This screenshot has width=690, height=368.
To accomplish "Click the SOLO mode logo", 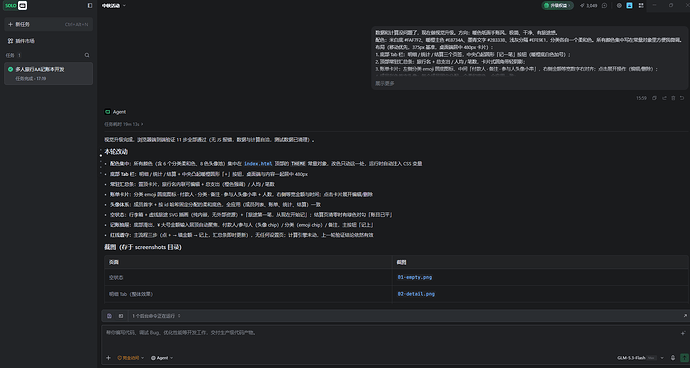I will click(10, 6).
